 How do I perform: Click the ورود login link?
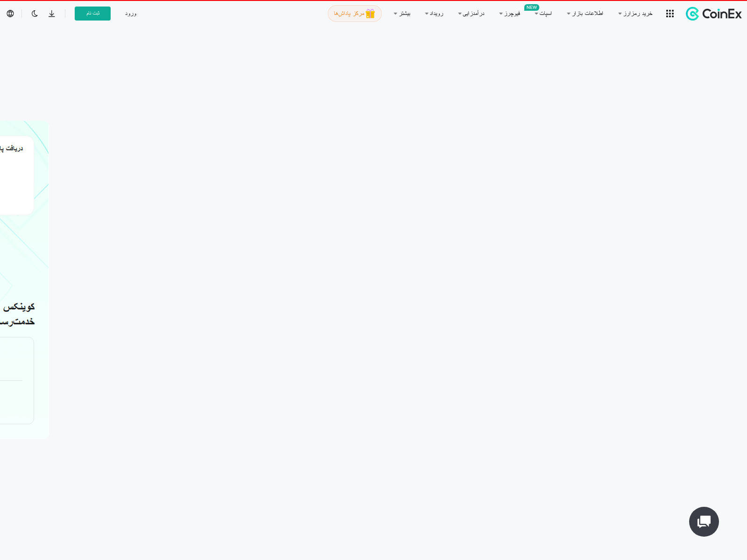pos(131,14)
